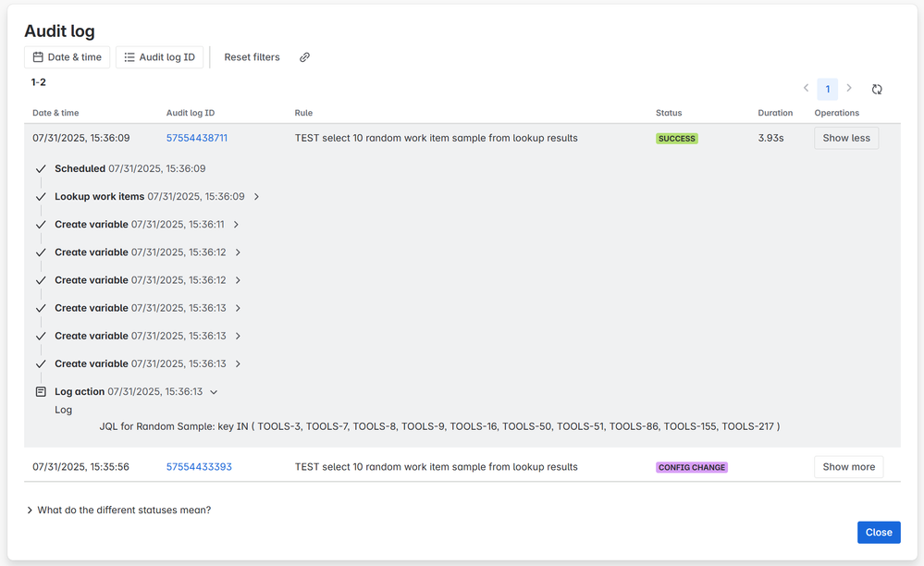
Task: Open audit log ID 57554433393
Action: [x=199, y=466]
